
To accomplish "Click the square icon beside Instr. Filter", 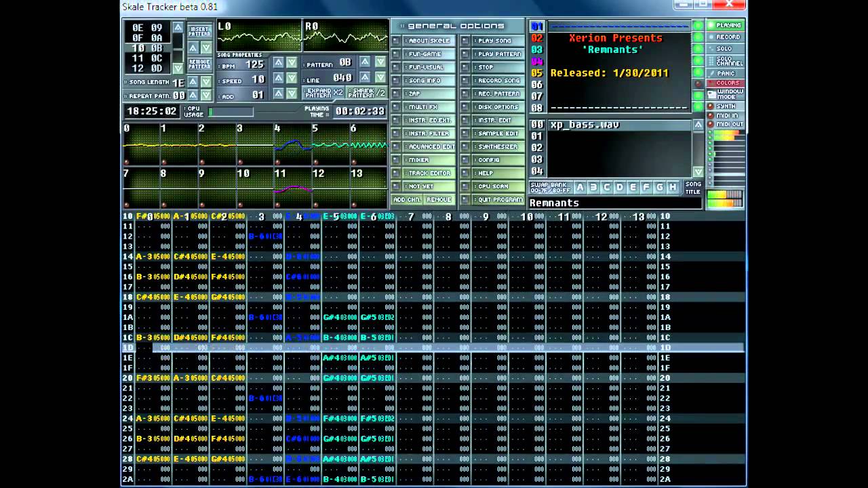I will pyautogui.click(x=396, y=134).
